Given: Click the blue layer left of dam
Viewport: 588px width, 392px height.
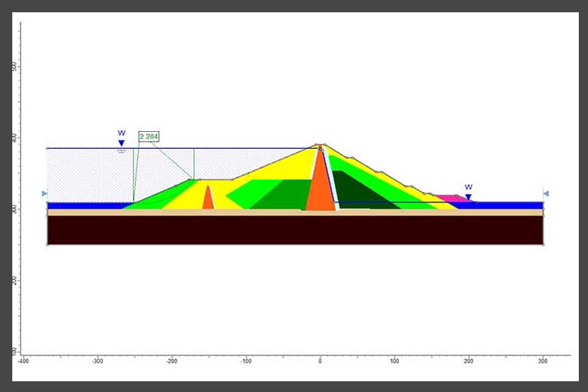Looking at the screenshot, I should 84,206.
